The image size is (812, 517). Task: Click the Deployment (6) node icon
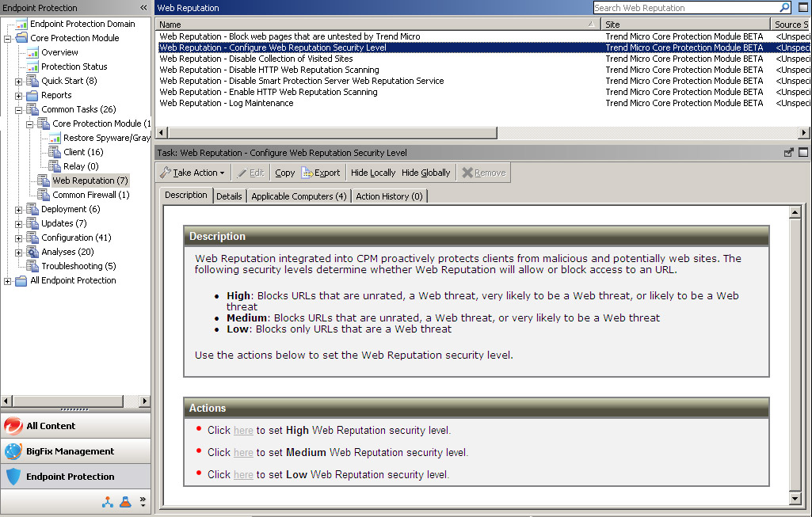(32, 209)
